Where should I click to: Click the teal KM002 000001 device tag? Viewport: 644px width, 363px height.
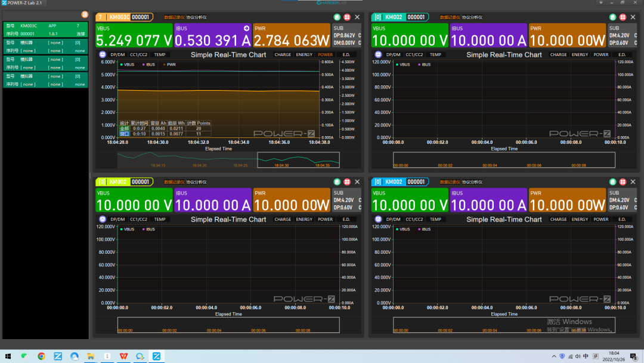tap(400, 17)
